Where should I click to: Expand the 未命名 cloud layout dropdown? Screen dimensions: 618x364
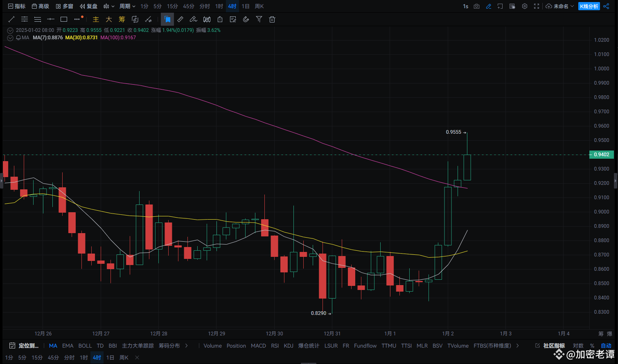click(x=560, y=6)
